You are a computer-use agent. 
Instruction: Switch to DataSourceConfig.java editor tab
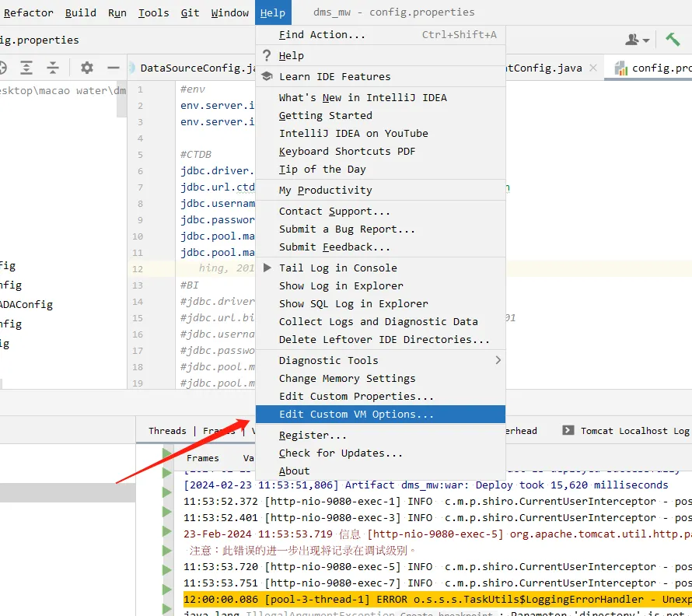191,68
